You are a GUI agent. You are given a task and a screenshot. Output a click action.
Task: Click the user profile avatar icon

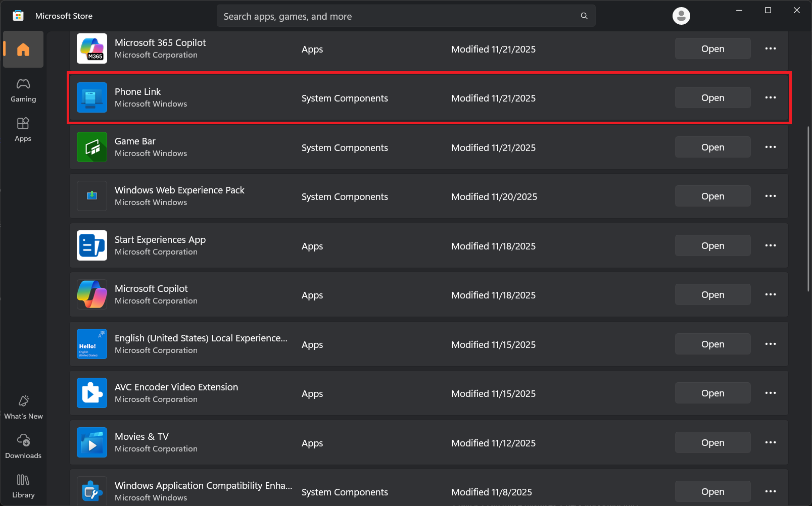pyautogui.click(x=681, y=16)
